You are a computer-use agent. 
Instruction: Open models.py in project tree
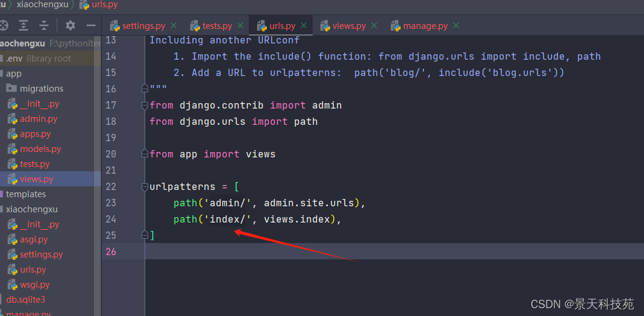(x=40, y=149)
